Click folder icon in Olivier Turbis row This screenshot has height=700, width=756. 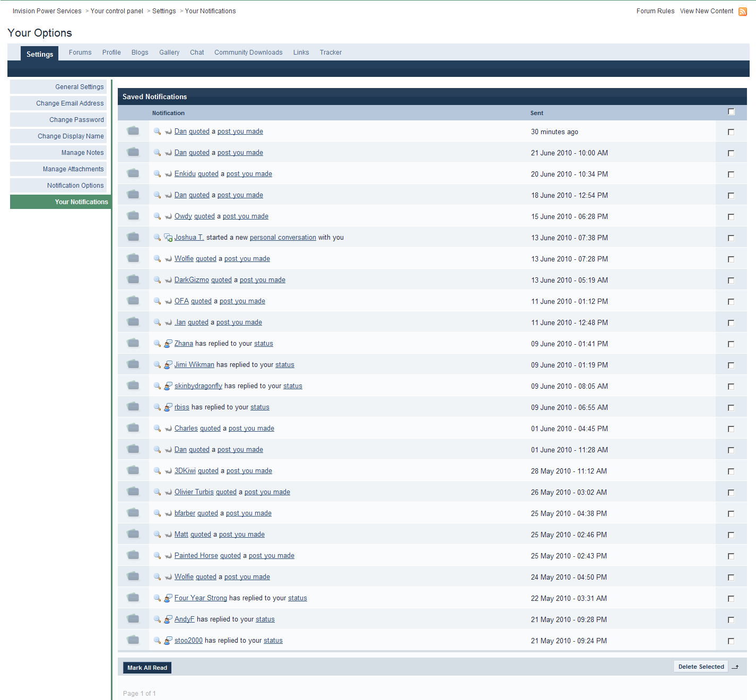coord(133,491)
